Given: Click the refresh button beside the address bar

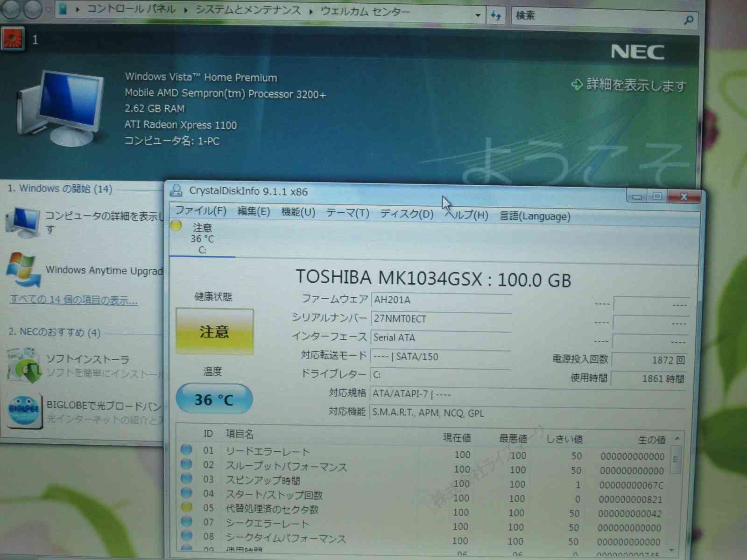Looking at the screenshot, I should pyautogui.click(x=496, y=16).
